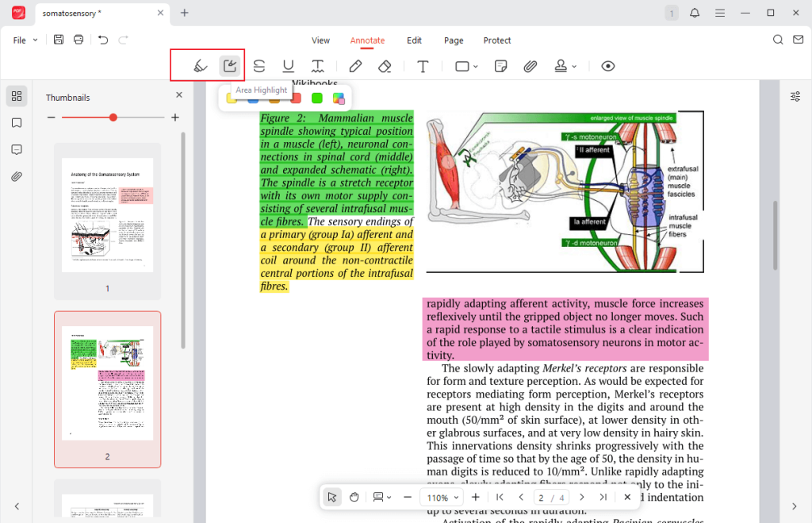Open page 1 thumbnail
The width and height of the screenshot is (812, 523).
107,215
